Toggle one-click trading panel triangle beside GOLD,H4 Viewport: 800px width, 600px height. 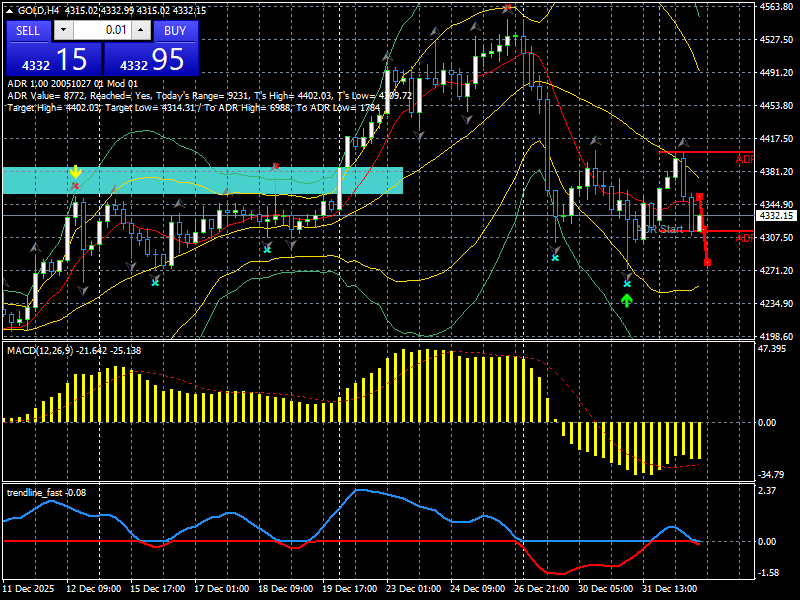point(11,10)
